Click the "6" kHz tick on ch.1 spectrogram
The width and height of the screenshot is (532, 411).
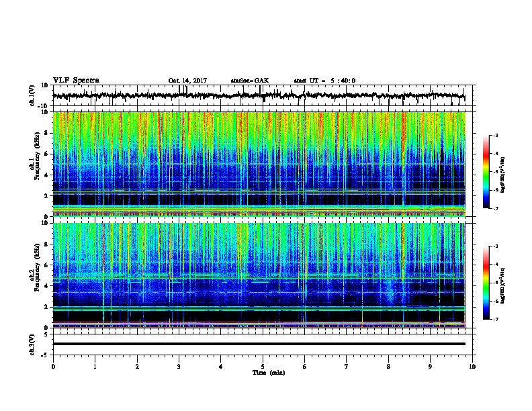[x=46, y=154]
